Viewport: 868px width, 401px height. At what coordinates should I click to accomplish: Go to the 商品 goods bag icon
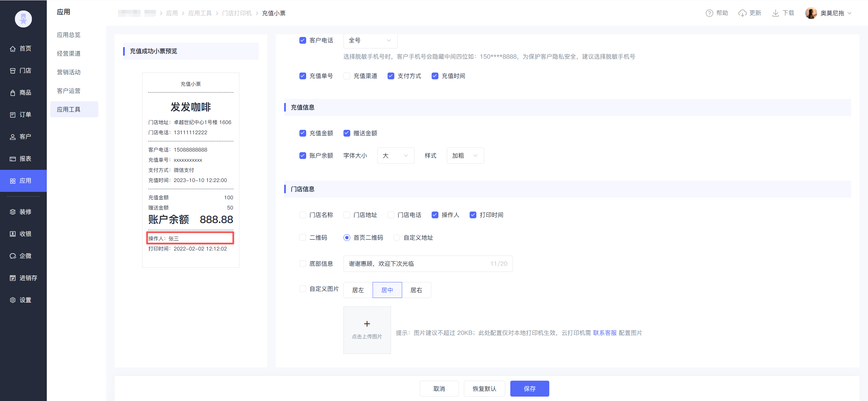coord(13,93)
